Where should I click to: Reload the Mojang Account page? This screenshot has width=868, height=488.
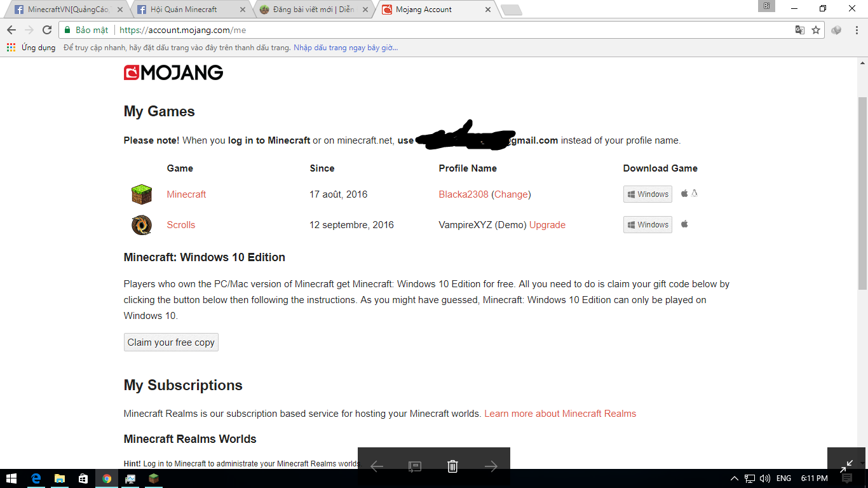[47, 30]
